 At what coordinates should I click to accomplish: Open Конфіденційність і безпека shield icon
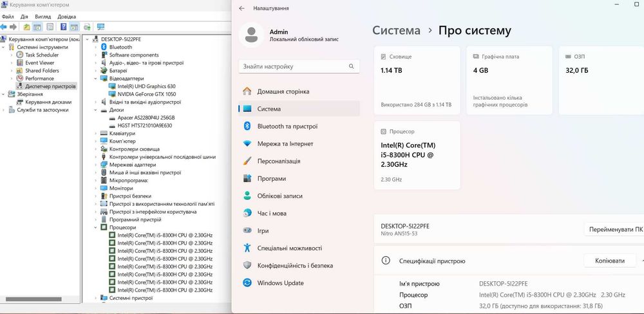[247, 266]
